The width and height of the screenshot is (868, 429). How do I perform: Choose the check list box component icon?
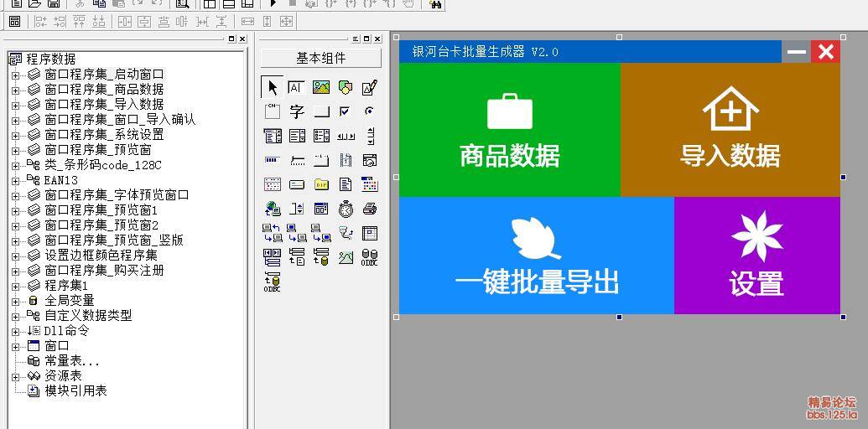[x=321, y=136]
